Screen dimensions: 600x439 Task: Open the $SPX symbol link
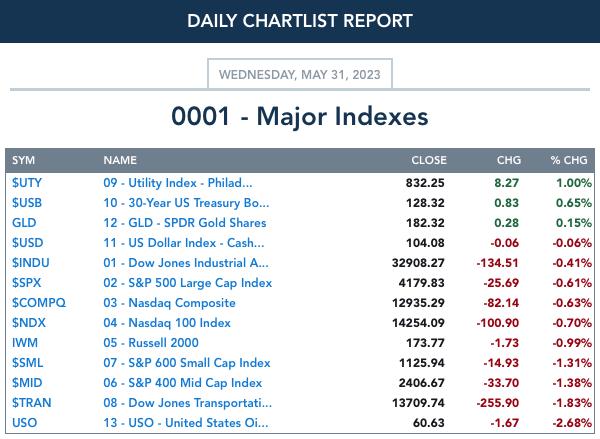click(26, 283)
